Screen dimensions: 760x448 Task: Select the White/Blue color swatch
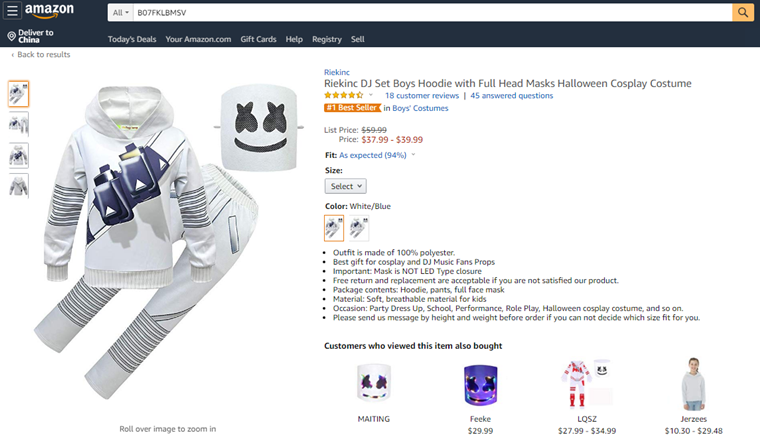[x=334, y=229]
